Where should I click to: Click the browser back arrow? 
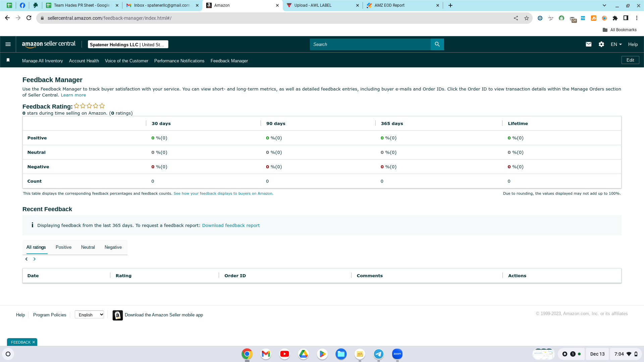click(7, 18)
